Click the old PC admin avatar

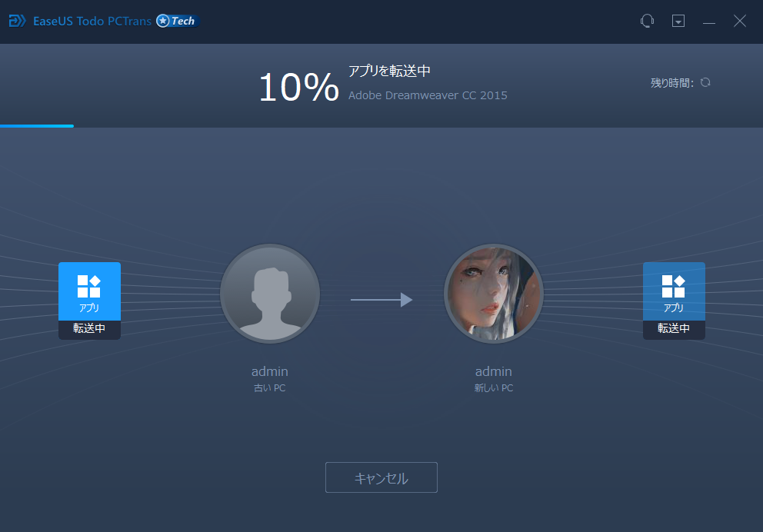(x=270, y=294)
